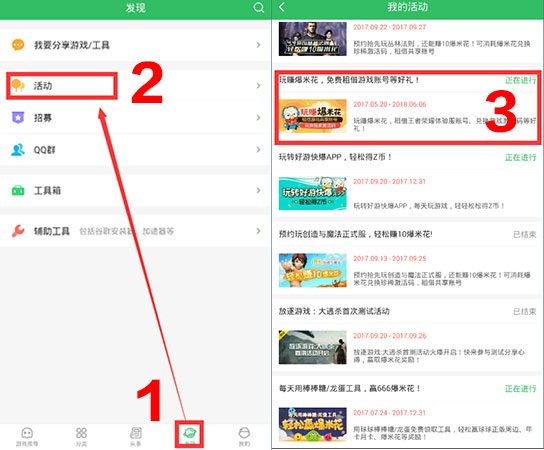Expand the 活动 row chevron

(258, 85)
